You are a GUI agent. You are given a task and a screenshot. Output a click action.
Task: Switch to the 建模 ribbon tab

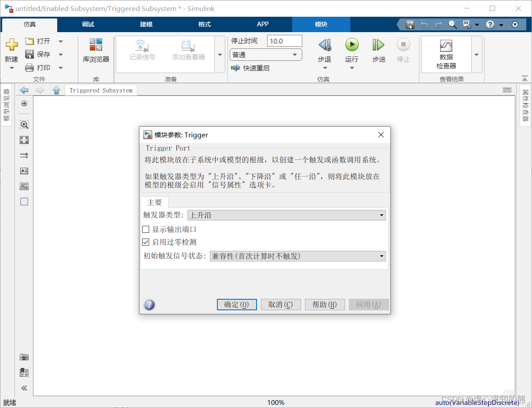click(146, 25)
